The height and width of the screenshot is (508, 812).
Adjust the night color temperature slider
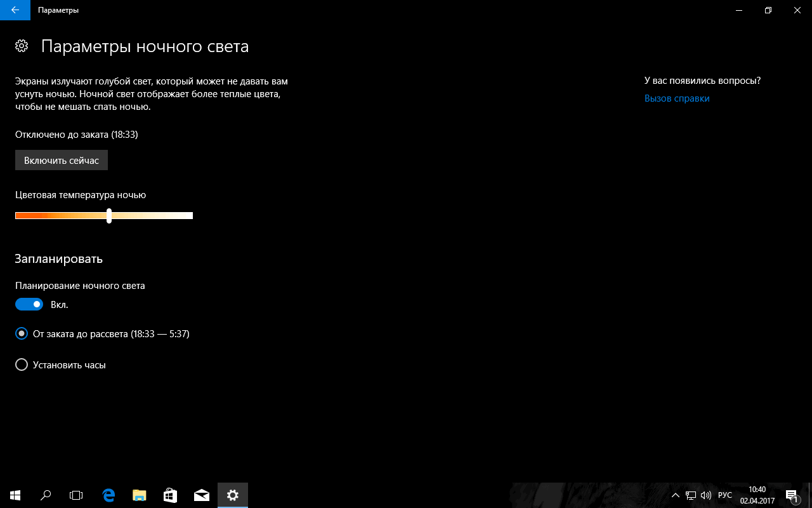pos(104,216)
